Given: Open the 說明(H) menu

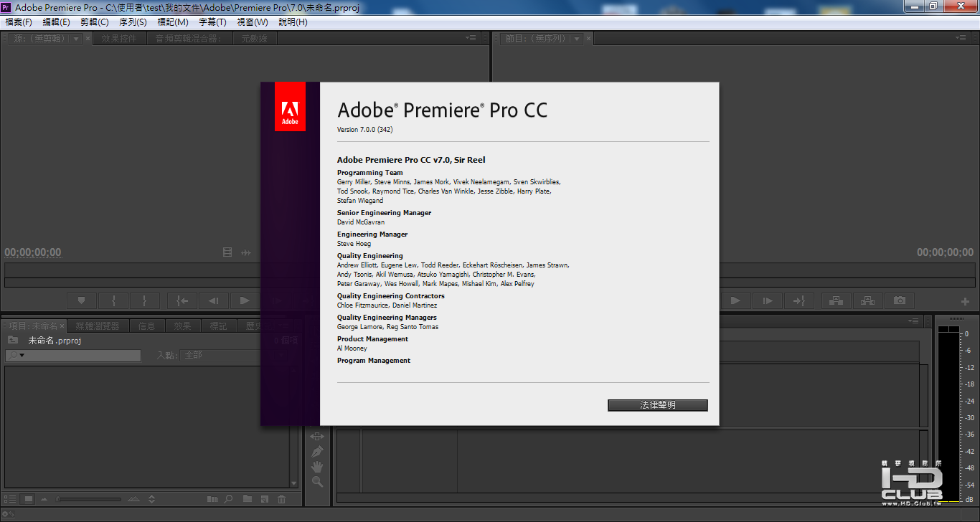Looking at the screenshot, I should 293,22.
